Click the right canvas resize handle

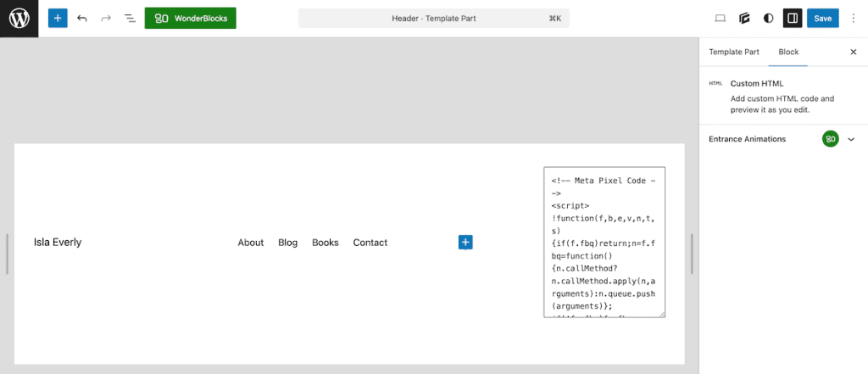692,254
